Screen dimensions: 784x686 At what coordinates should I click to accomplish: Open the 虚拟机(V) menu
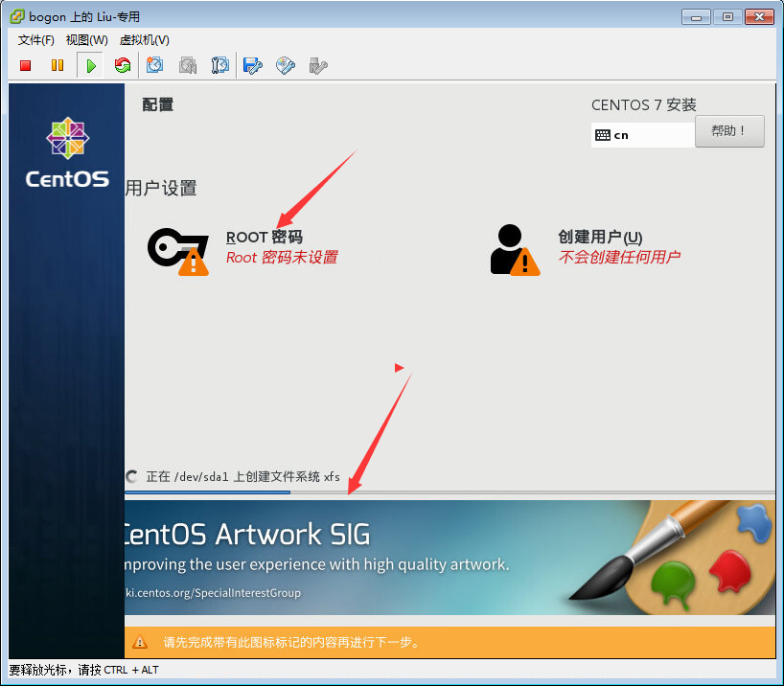tap(145, 39)
